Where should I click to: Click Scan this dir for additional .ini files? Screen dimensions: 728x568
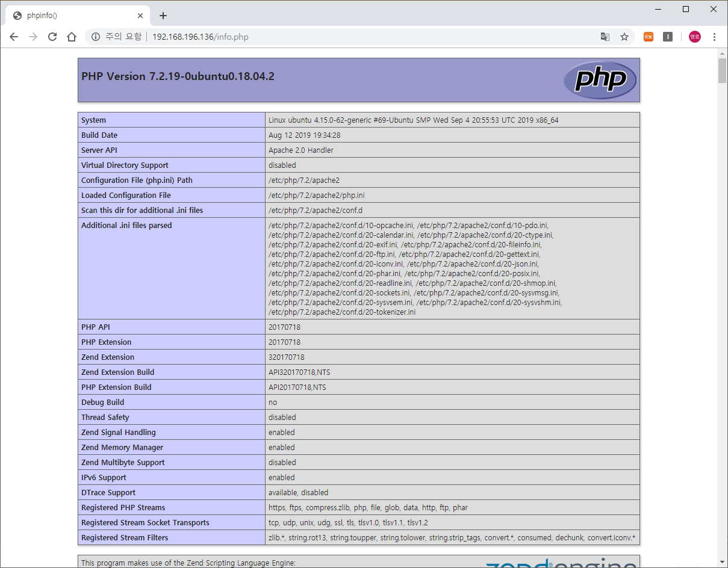[142, 211]
